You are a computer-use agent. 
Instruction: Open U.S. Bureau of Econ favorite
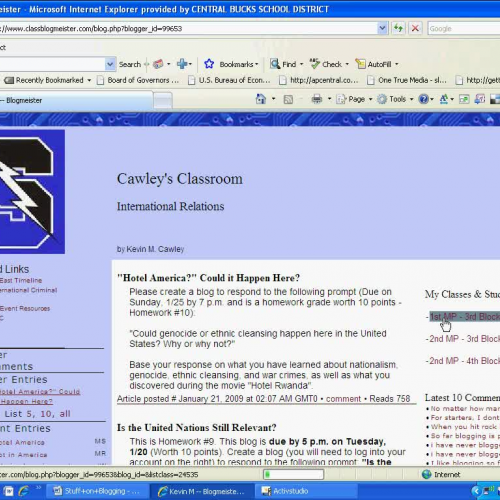coord(229,80)
